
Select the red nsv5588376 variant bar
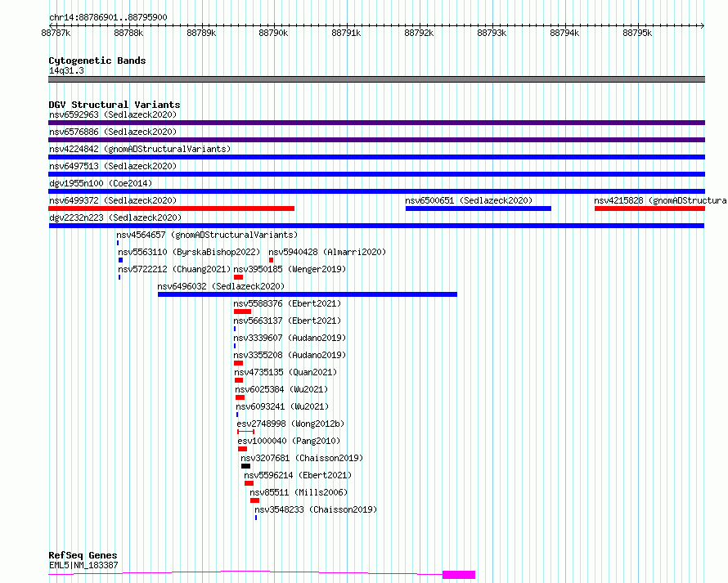click(x=242, y=312)
